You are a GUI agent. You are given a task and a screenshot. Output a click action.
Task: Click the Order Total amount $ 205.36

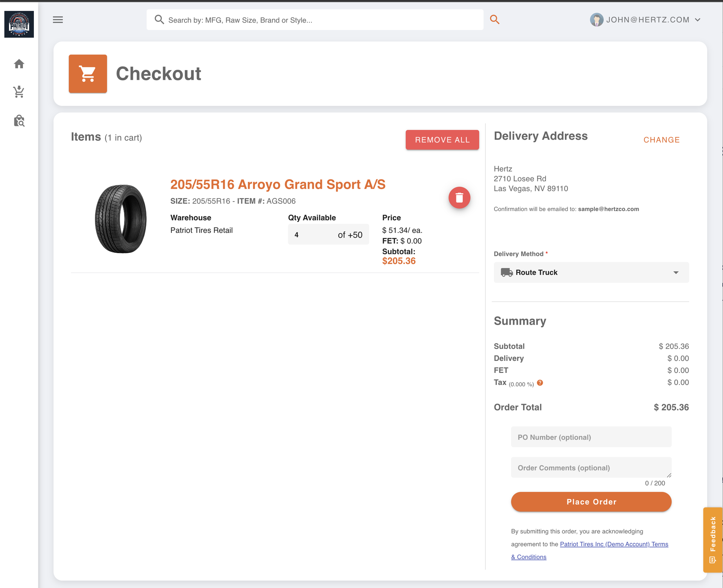[671, 407]
